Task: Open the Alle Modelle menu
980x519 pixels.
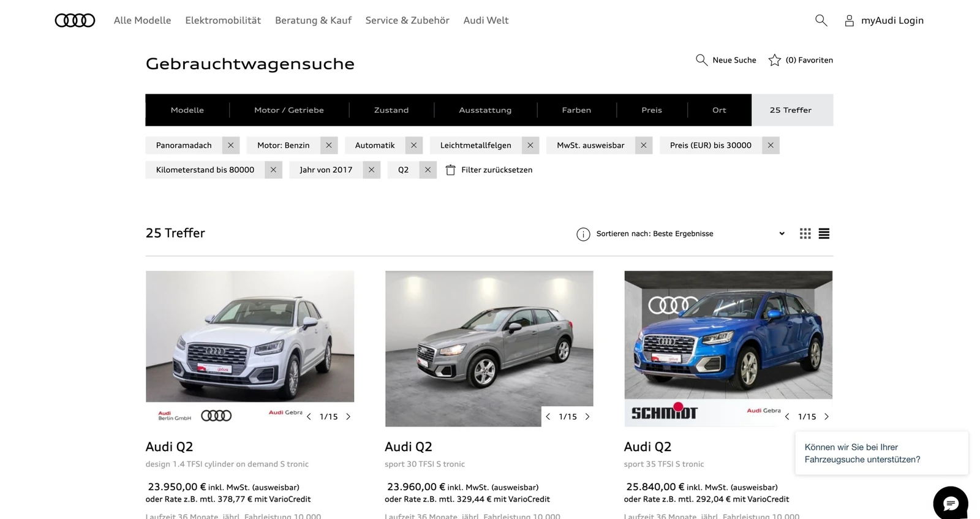Action: [142, 20]
